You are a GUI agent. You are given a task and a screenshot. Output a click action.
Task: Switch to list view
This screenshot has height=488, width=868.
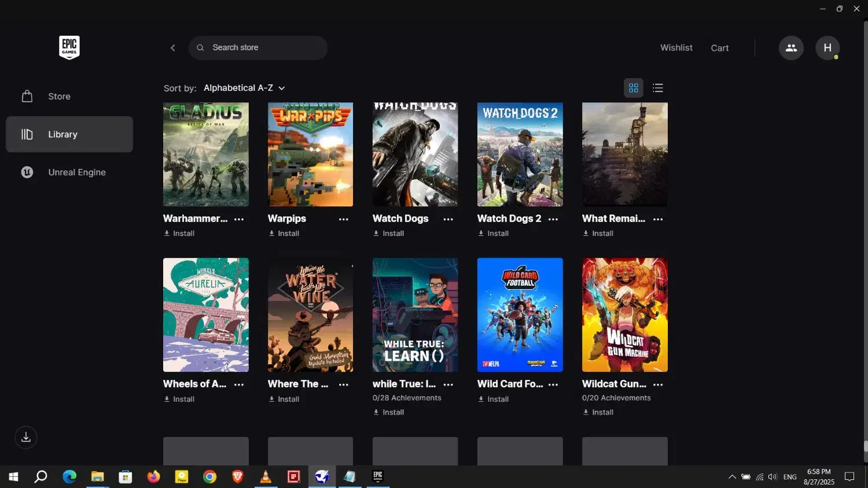point(658,88)
